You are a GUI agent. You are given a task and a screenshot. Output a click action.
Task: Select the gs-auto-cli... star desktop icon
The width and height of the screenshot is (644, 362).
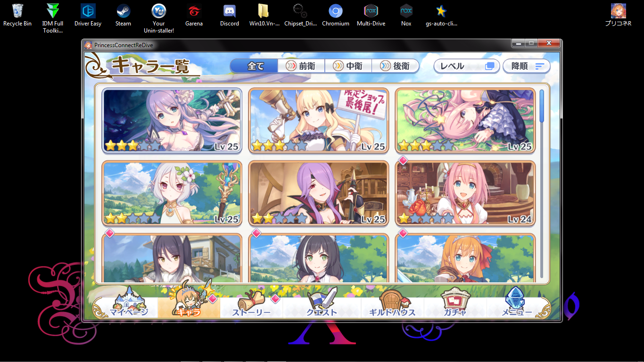[x=441, y=15]
